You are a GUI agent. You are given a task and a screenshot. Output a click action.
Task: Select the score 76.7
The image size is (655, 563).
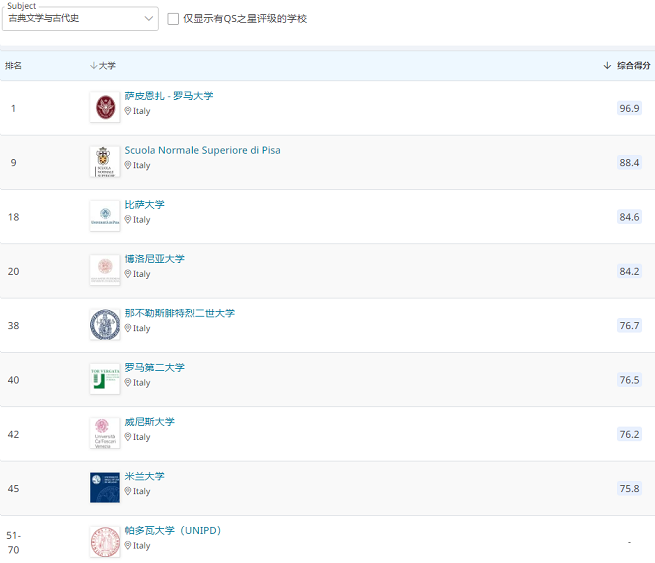(629, 325)
